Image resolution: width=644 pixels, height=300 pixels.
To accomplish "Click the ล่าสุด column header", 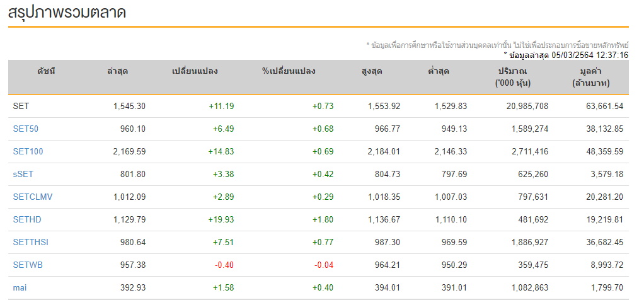I will coord(117,71).
